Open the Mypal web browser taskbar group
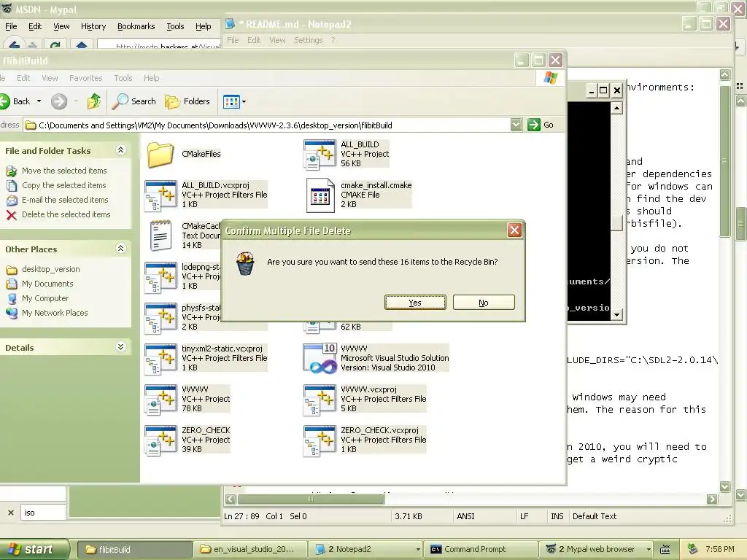 tap(595, 549)
